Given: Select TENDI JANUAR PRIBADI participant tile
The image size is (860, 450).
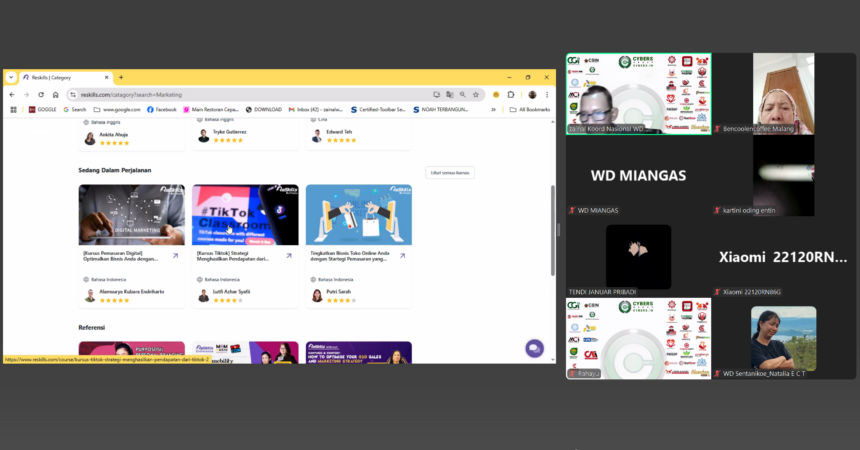Looking at the screenshot, I should [x=638, y=257].
